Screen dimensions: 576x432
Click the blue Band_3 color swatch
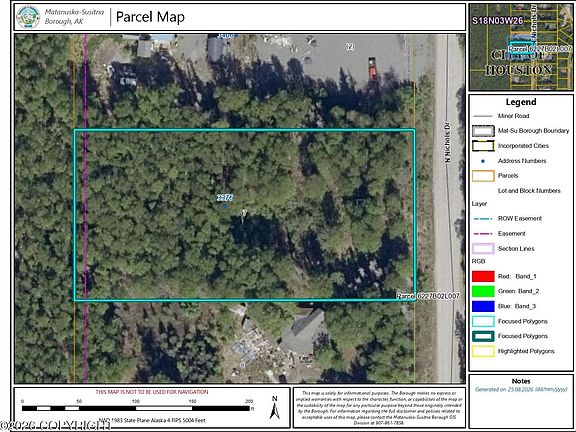pyautogui.click(x=483, y=306)
